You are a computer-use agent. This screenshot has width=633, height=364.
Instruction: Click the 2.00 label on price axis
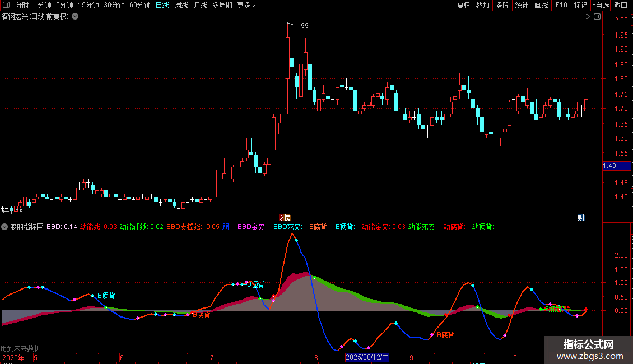click(621, 20)
